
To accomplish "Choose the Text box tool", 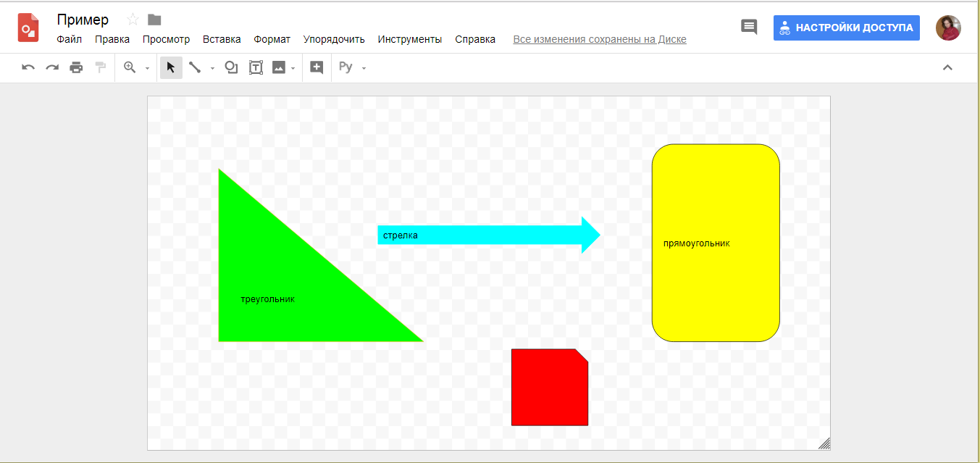I will (x=255, y=67).
